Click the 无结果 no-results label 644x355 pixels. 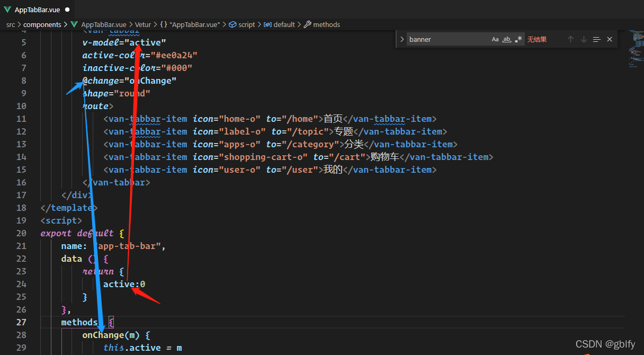point(537,39)
